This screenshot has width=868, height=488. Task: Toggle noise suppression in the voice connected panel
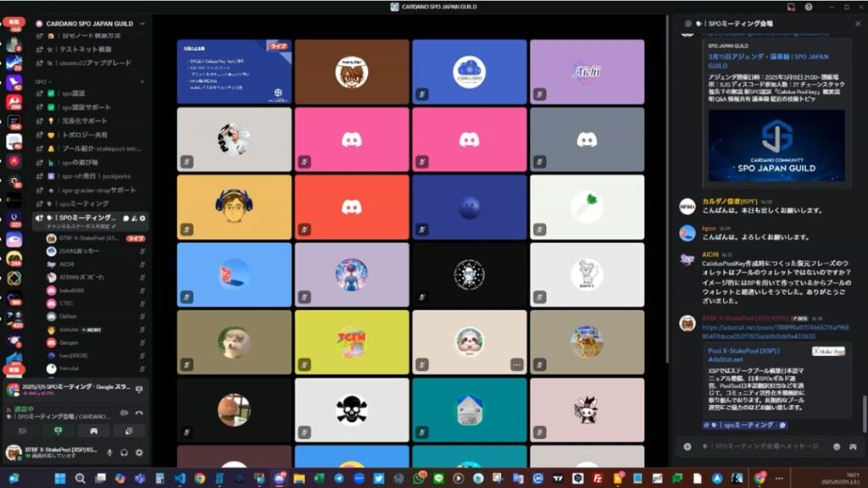(x=124, y=413)
